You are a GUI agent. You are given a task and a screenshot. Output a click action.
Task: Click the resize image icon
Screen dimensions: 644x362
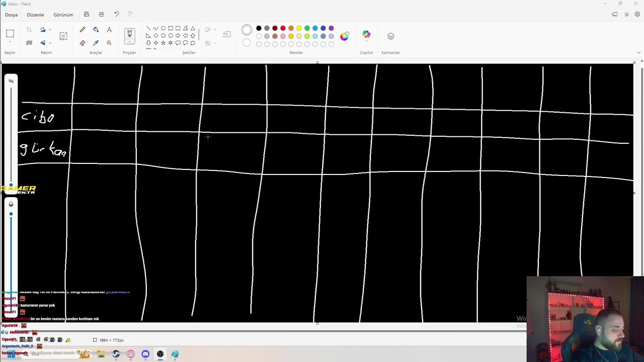63,36
